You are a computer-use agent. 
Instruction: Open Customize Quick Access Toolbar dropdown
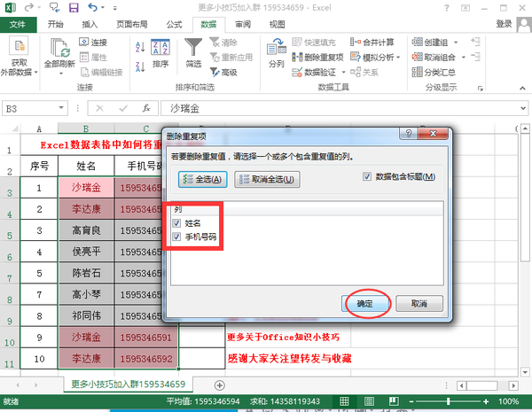115,7
